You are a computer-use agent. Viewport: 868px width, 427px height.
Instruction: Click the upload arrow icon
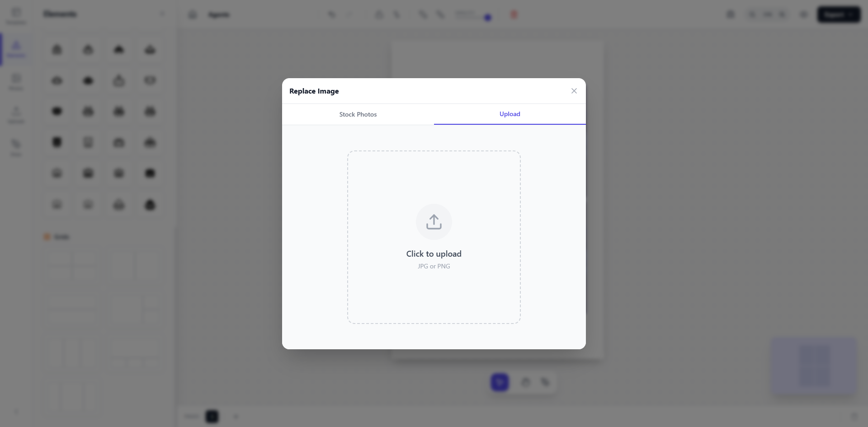[x=434, y=222]
